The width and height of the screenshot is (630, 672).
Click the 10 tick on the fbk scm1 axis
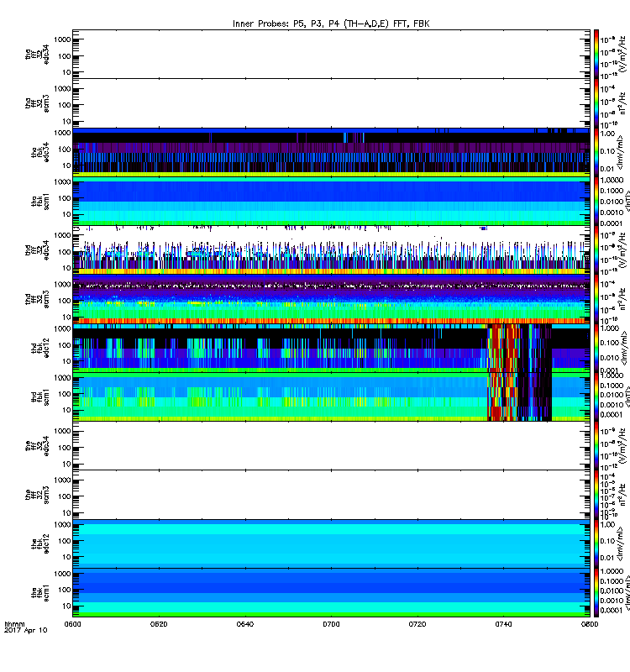pos(66,606)
